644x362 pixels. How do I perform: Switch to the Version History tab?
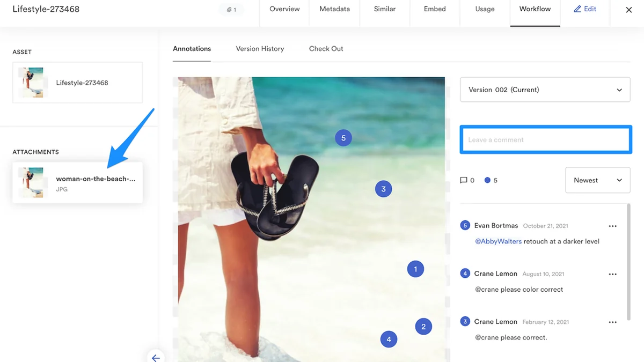[260, 49]
